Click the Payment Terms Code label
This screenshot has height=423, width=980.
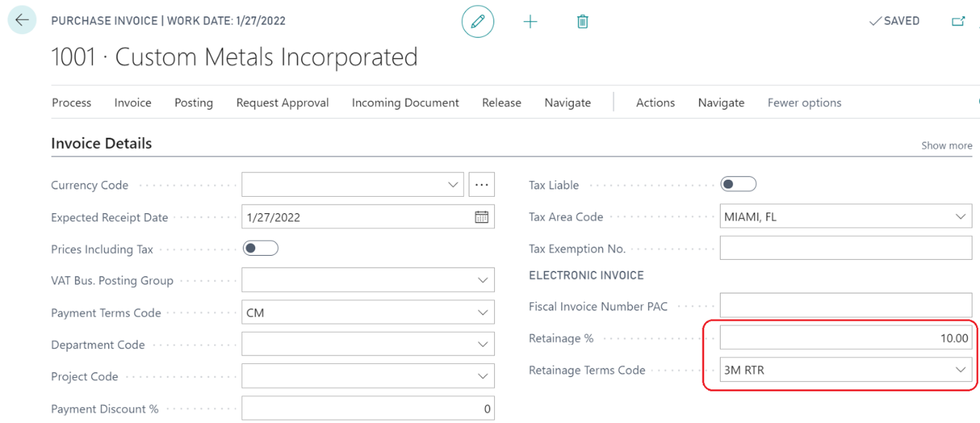[x=106, y=313]
